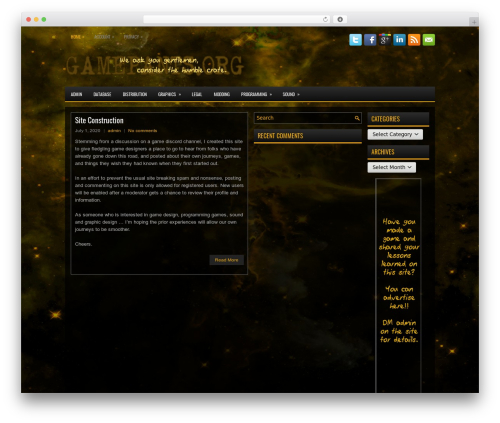Click the Read More button
The width and height of the screenshot is (500, 423).
[226, 260]
